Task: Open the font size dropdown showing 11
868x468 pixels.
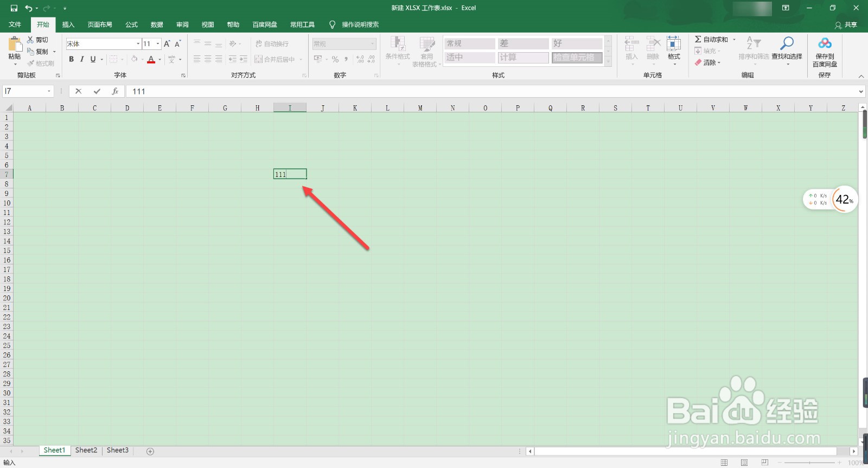Action: coord(158,43)
